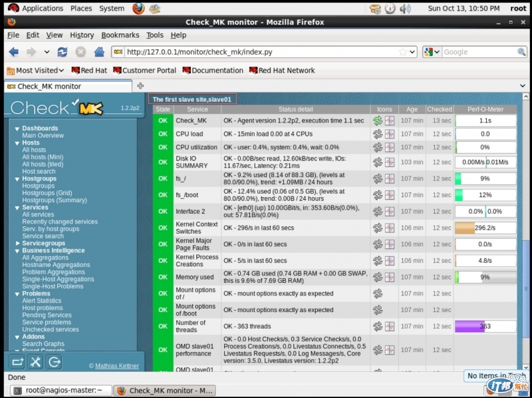Click Firefox reload page button
This screenshot has width=532, height=398.
click(x=63, y=52)
